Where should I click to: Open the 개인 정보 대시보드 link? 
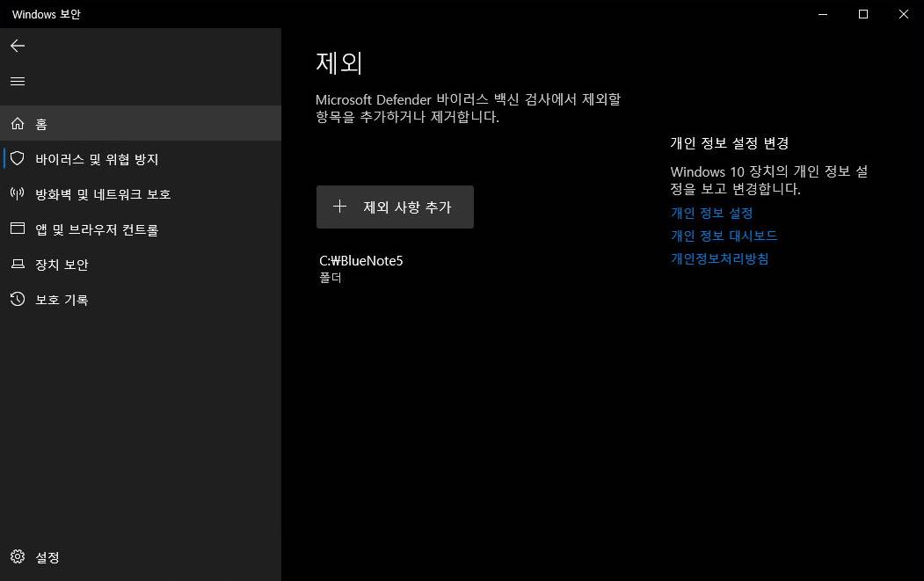pos(724,236)
